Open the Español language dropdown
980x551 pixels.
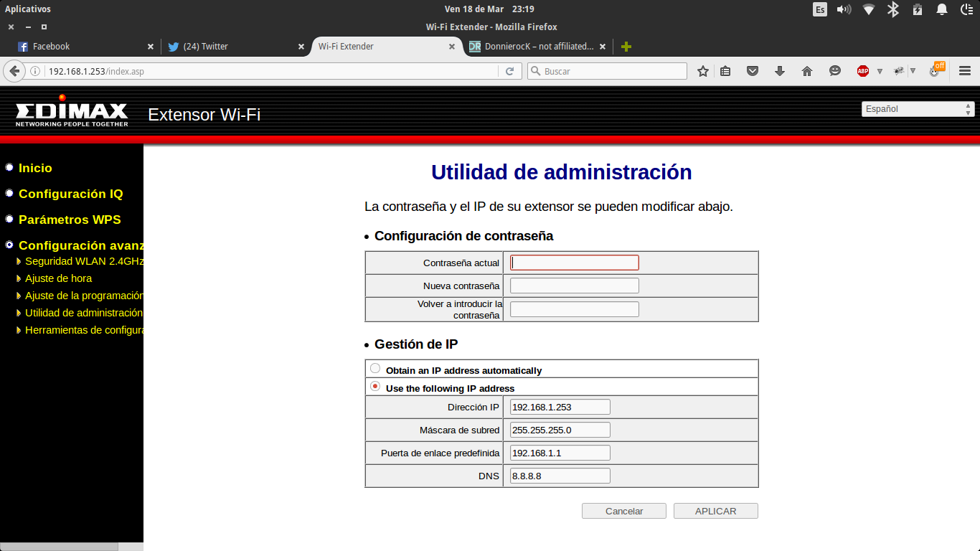[915, 108]
